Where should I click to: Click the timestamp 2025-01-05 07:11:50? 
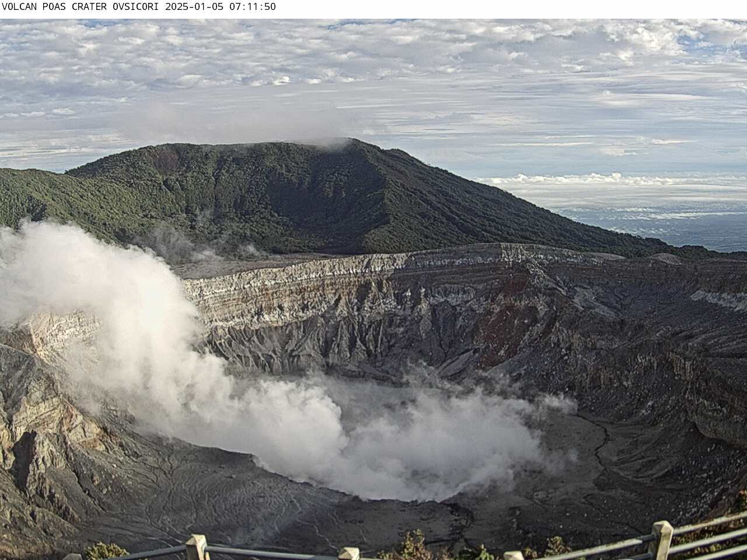tap(221, 7)
